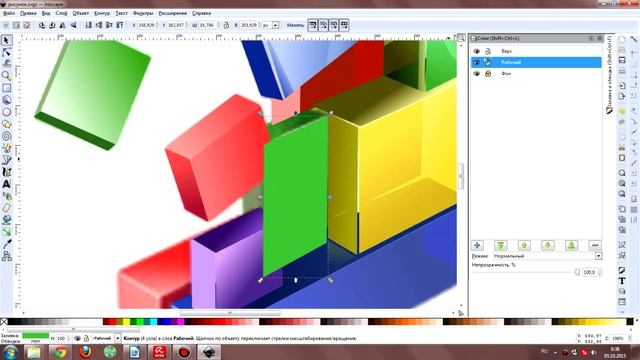640x360 pixels.
Task: Click the Save document icon in command bar
Action: [x=622, y=60]
